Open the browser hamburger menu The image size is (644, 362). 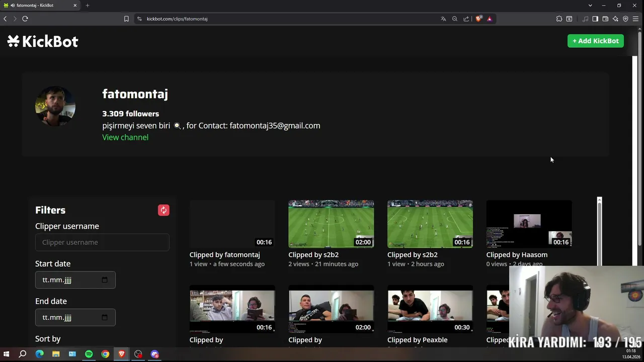(635, 19)
